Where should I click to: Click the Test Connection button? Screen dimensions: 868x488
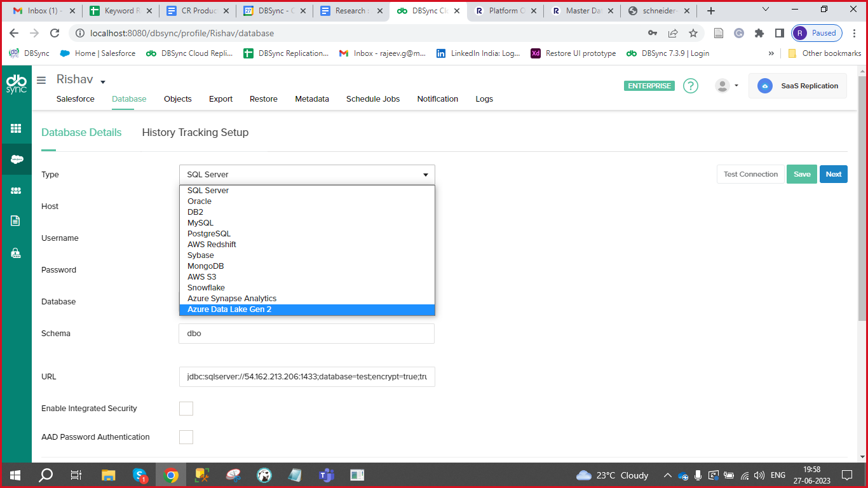[x=750, y=174]
